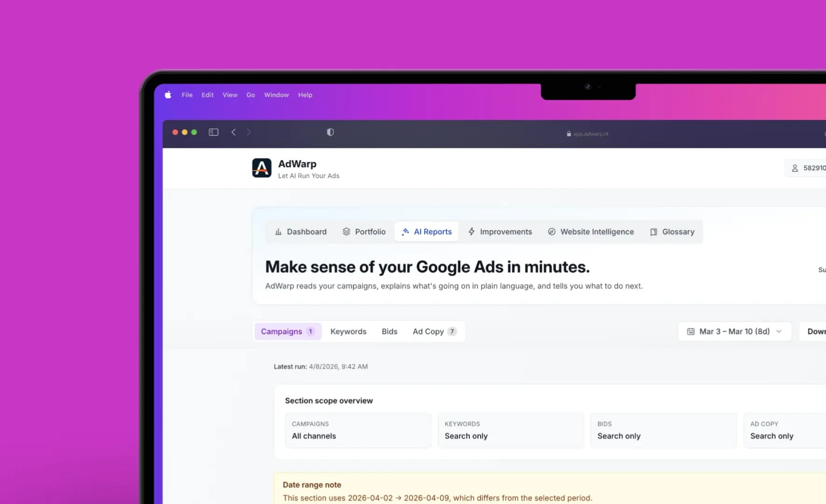Click the Apple menu icon
Viewport: 826px width, 504px height.
pyautogui.click(x=168, y=95)
